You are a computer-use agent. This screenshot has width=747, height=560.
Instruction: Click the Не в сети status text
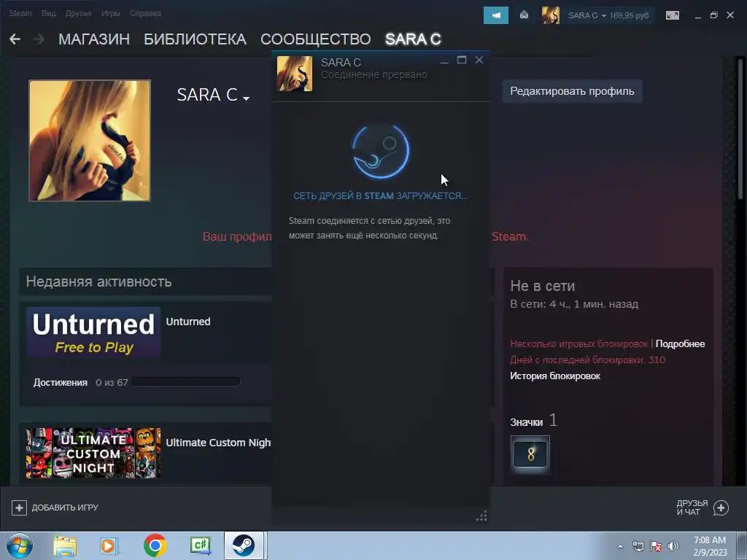[x=543, y=286]
